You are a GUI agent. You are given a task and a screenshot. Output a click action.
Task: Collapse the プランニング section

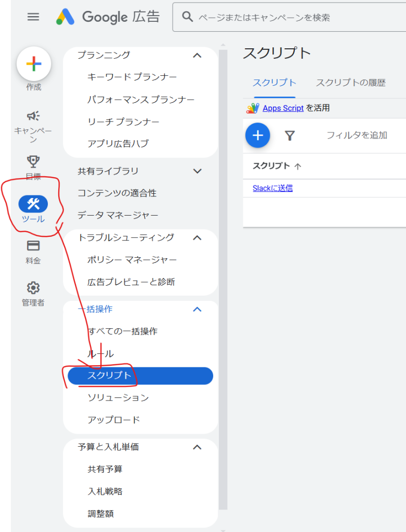pyautogui.click(x=197, y=55)
